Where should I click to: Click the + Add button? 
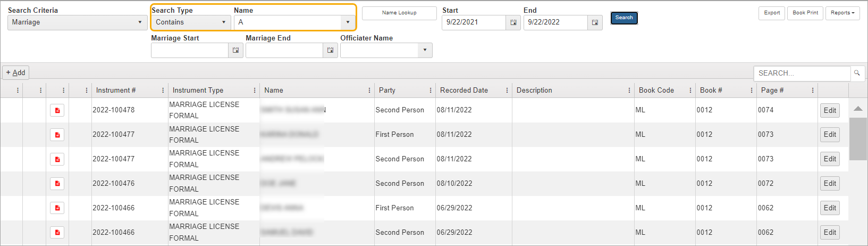point(16,72)
